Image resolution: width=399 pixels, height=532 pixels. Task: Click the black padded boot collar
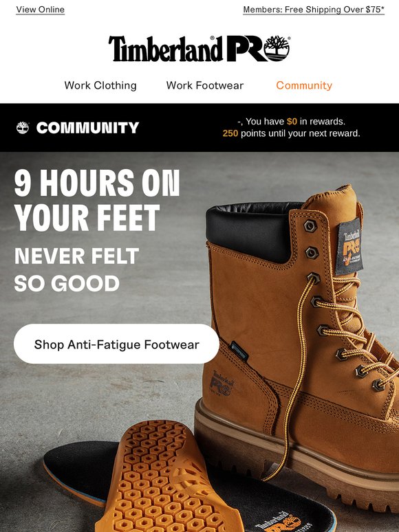click(x=253, y=231)
